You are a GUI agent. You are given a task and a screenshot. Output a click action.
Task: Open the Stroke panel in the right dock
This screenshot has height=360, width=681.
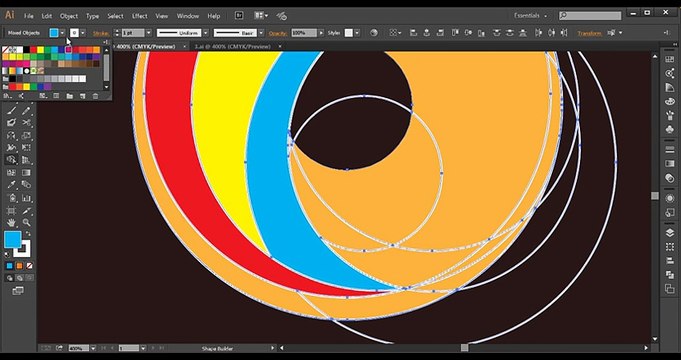(x=669, y=149)
